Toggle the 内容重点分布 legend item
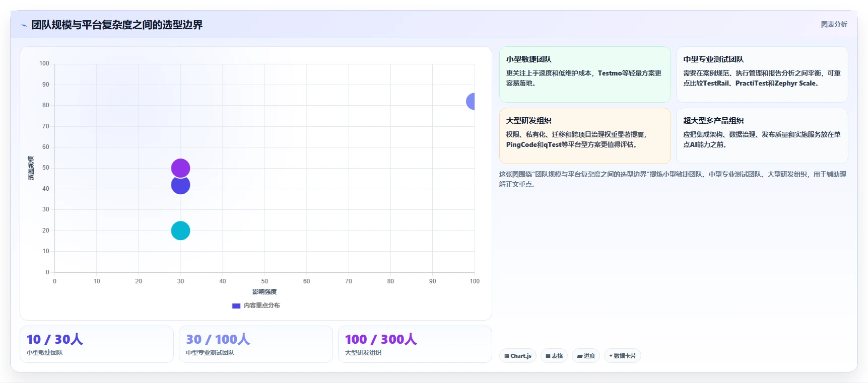 256,305
